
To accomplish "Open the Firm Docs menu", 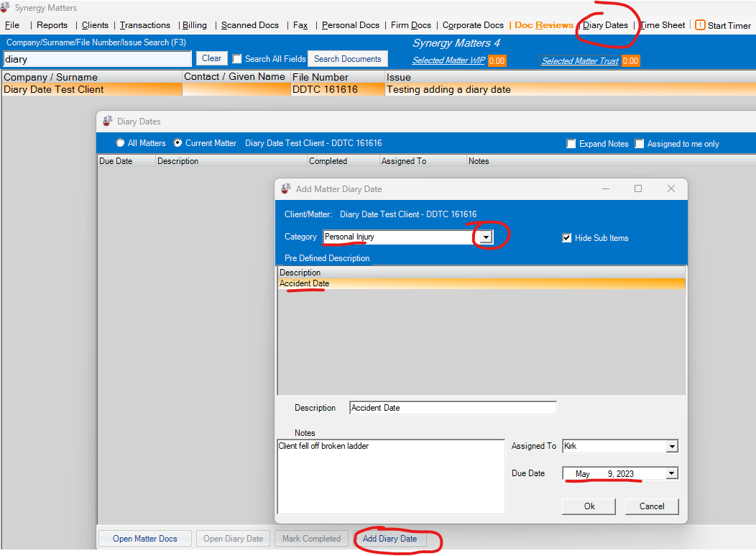I will [411, 25].
